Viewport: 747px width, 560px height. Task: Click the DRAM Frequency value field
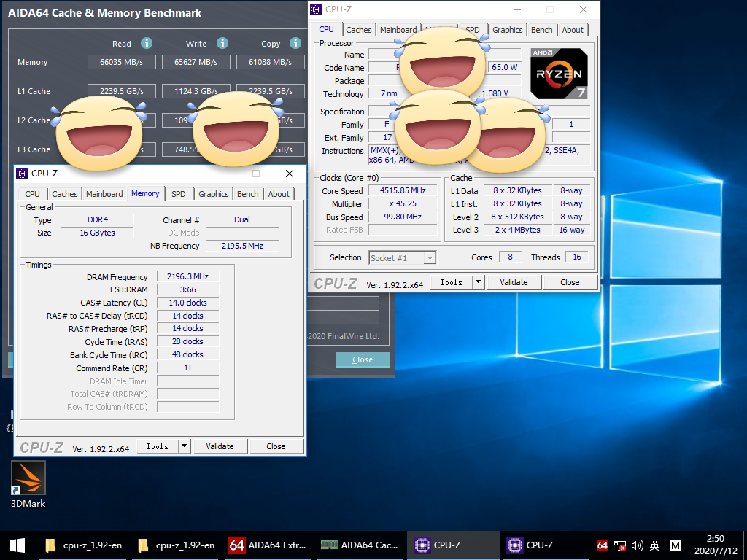[187, 277]
